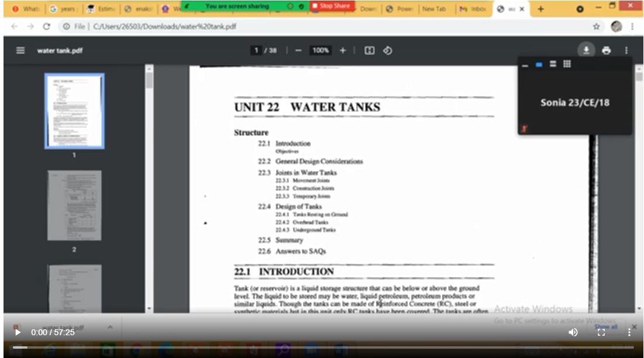Click 22.2 General Design Considerations entry

[311, 161]
